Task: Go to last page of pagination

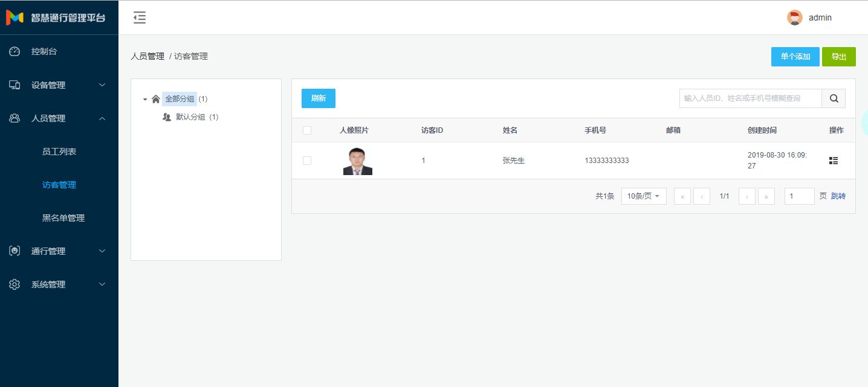Action: [x=766, y=196]
